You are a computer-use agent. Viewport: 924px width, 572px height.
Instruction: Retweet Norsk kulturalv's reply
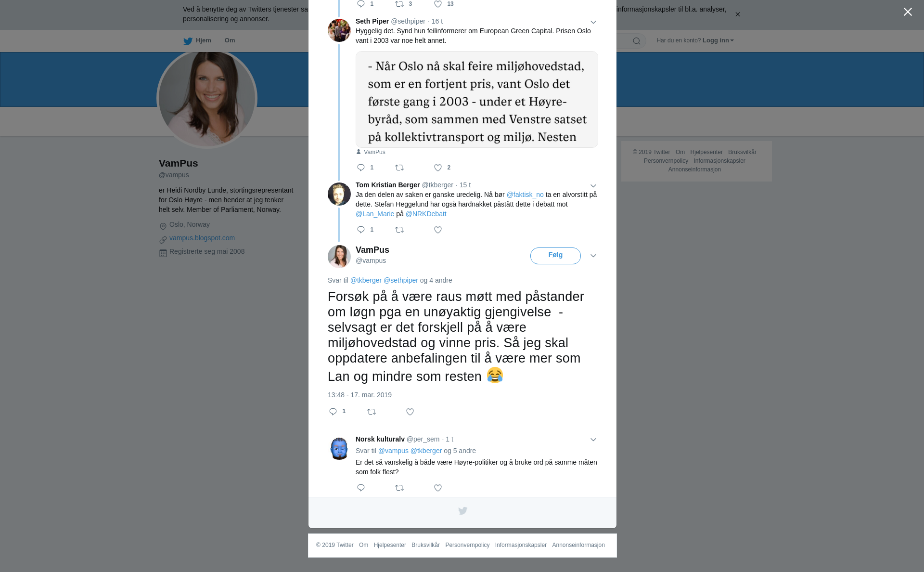(399, 488)
